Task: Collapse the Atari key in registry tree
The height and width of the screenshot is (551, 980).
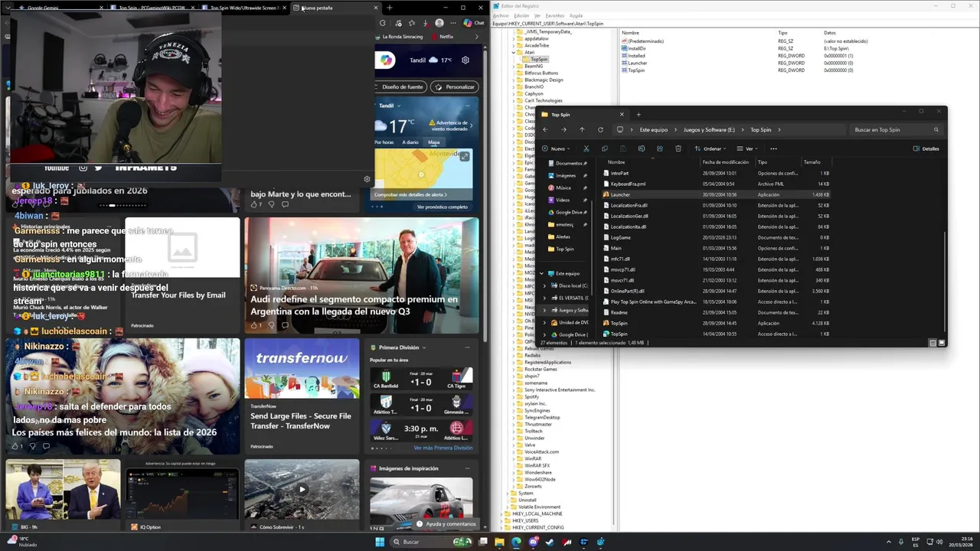Action: coord(514,52)
